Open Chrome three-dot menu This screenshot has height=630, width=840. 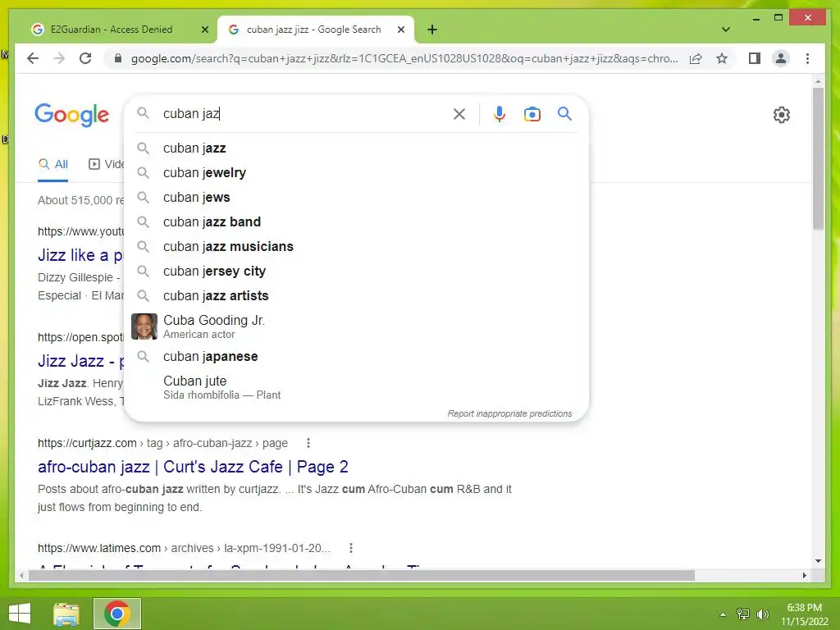point(807,58)
